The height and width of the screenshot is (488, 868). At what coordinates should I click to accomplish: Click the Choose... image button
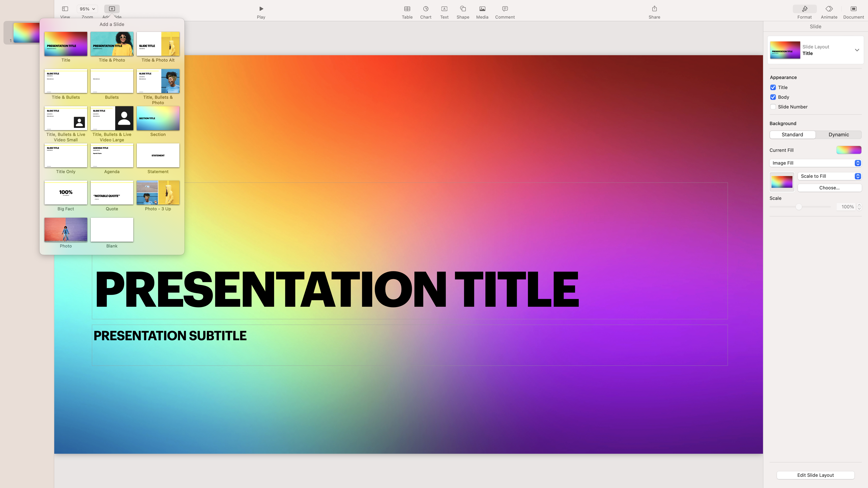pyautogui.click(x=830, y=188)
